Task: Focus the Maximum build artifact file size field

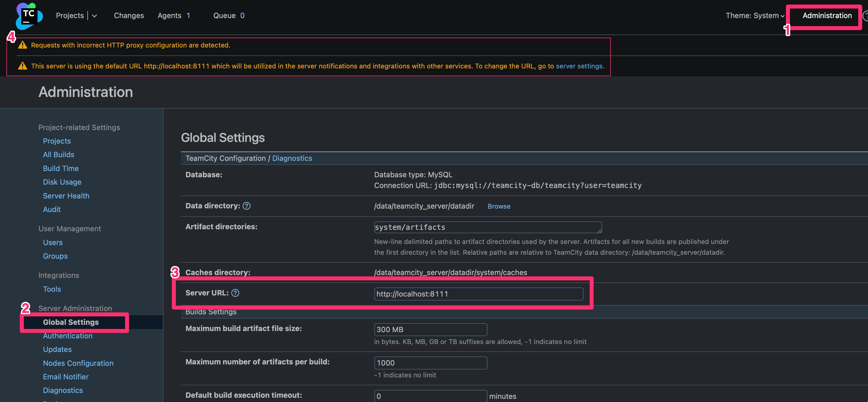Action: click(430, 330)
